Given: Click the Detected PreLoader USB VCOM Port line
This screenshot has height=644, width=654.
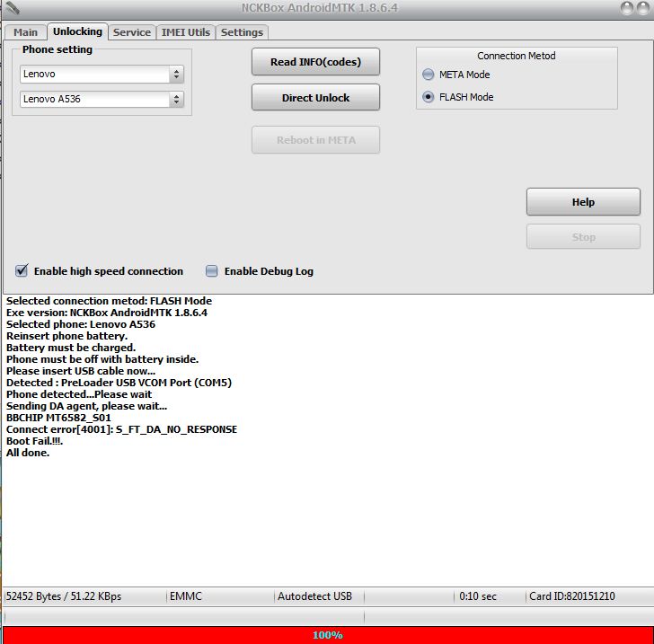Looking at the screenshot, I should tap(119, 383).
